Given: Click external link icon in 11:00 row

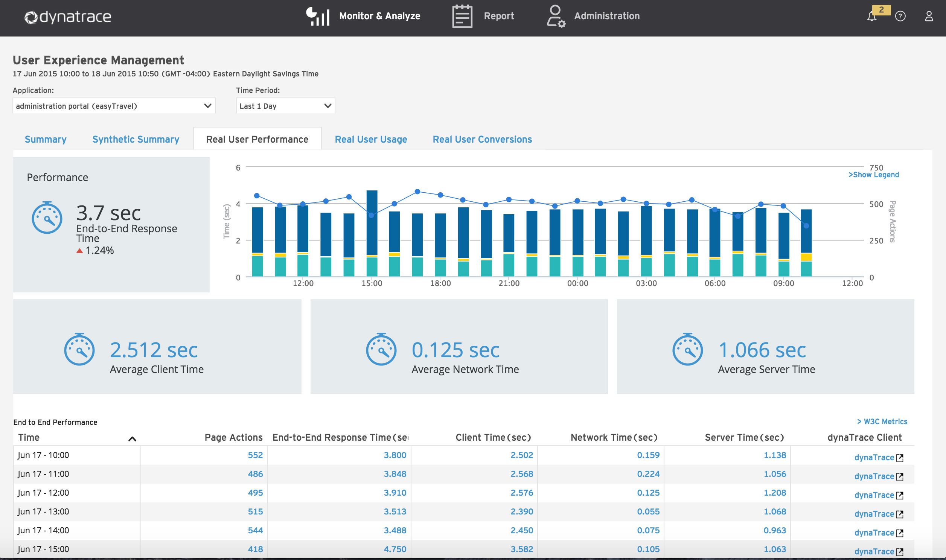Looking at the screenshot, I should point(900,476).
